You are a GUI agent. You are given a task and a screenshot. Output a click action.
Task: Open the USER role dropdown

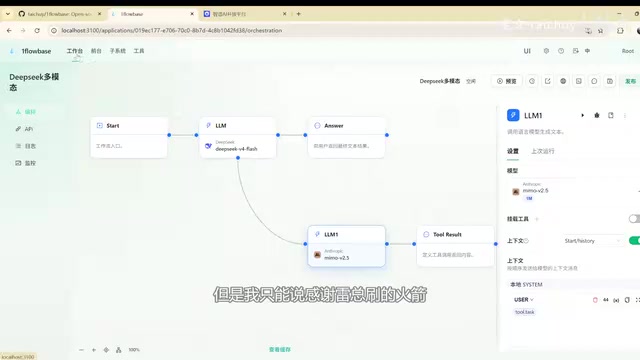(524, 300)
